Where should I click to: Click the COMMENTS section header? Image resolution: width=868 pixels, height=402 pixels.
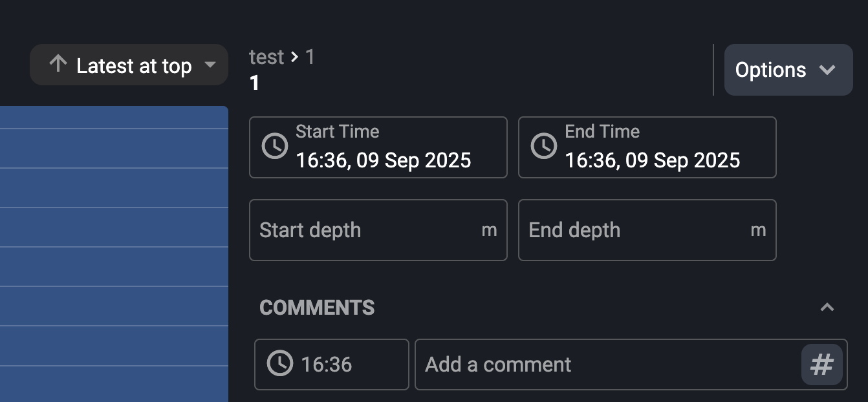click(318, 308)
